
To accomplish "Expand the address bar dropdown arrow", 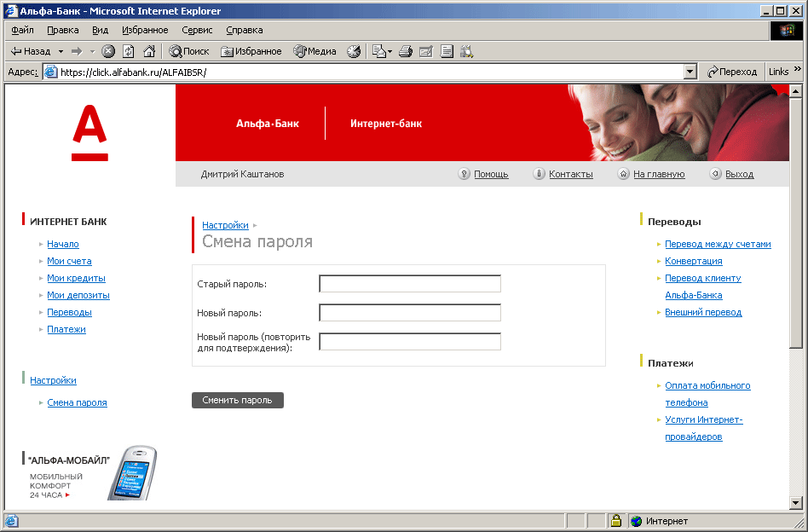I will pos(690,72).
